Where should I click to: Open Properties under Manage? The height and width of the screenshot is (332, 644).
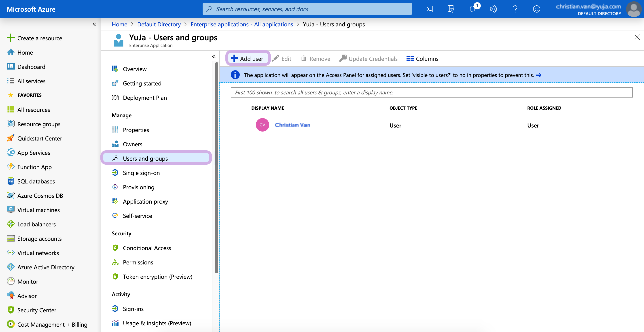click(136, 130)
